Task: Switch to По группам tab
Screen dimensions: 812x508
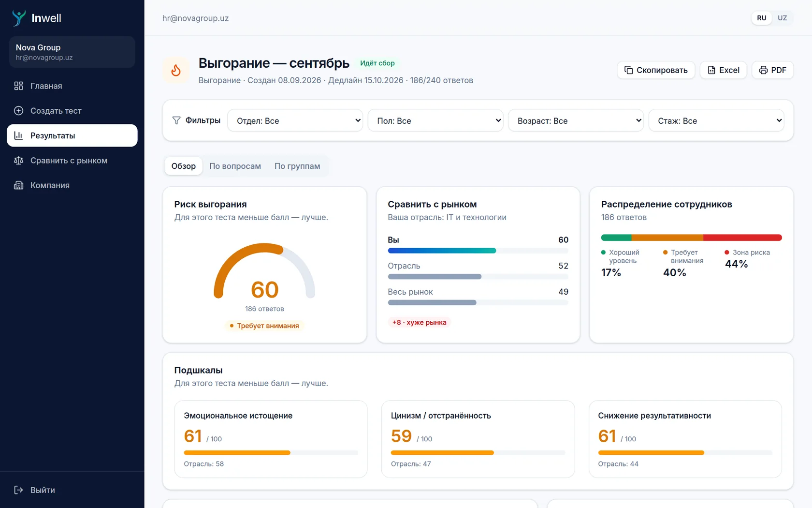Action: click(297, 166)
